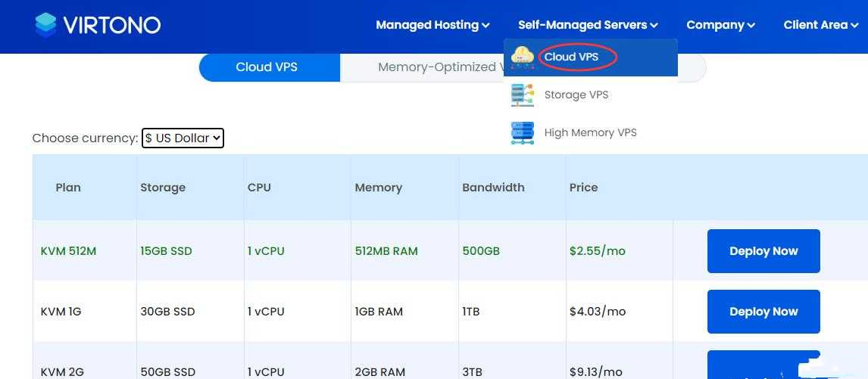Switch to the Memory-Optimized tab

(x=422, y=67)
